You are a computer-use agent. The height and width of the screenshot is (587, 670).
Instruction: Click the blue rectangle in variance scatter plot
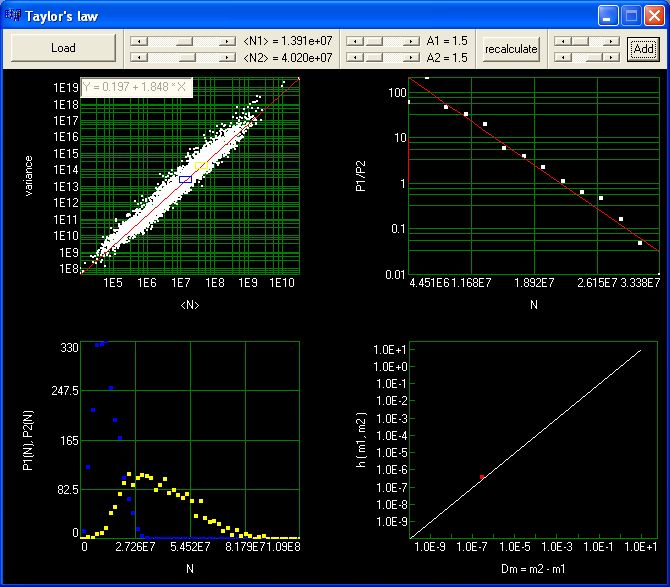(185, 179)
